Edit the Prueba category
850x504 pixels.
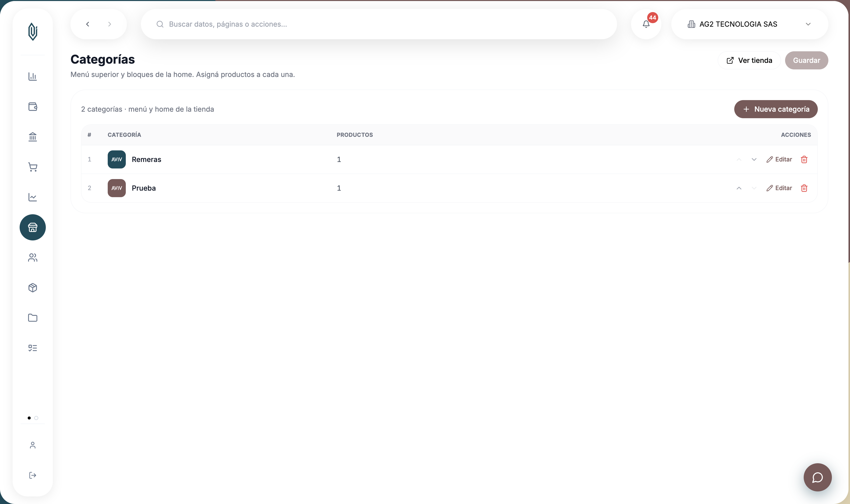779,188
